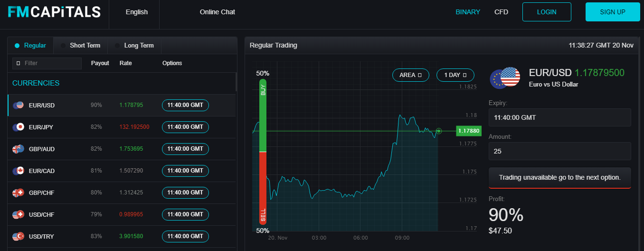644x251 pixels.
Task: Open the English language selector
Action: (137, 12)
